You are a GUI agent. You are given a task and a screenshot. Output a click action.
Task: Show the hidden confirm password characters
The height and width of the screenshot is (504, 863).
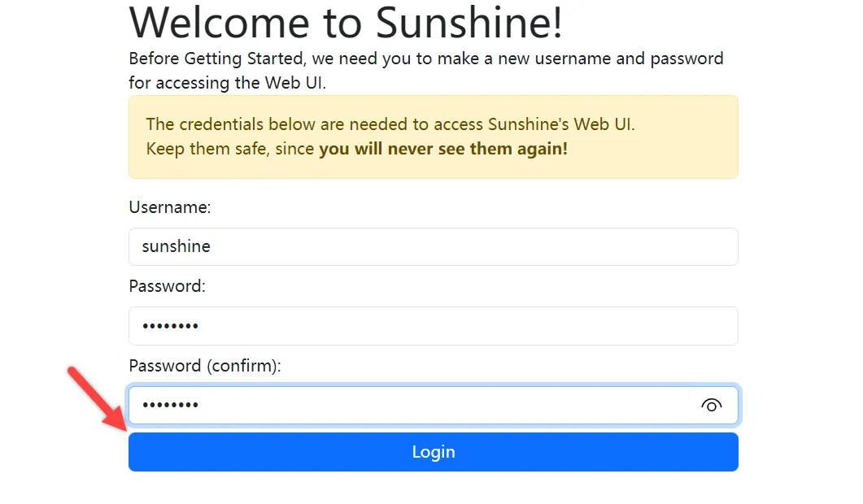712,406
